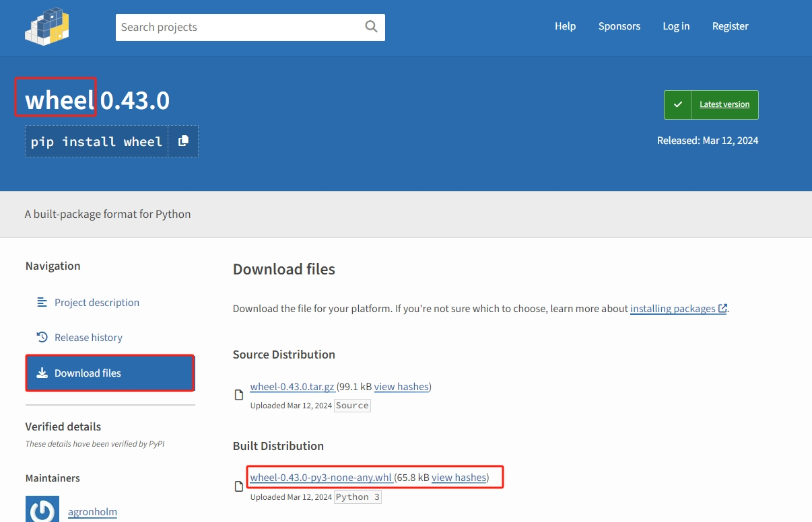812x522 pixels.
Task: Open the Help page
Action: click(x=565, y=26)
